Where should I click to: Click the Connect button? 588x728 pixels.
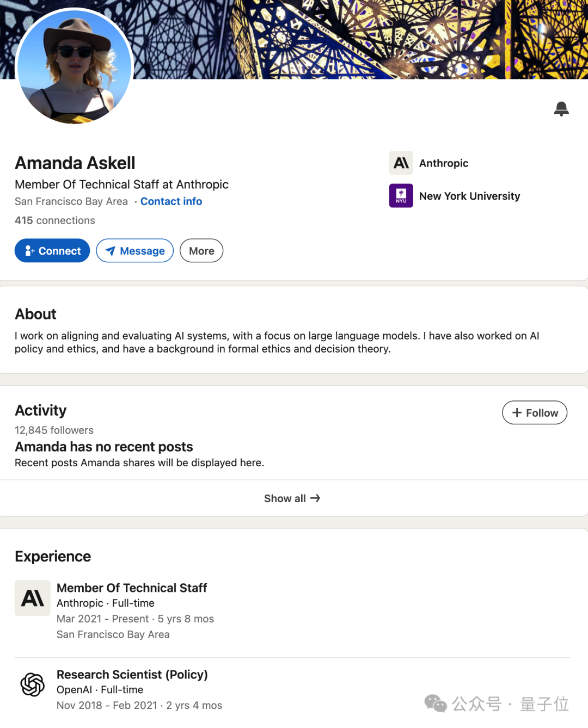(x=52, y=251)
